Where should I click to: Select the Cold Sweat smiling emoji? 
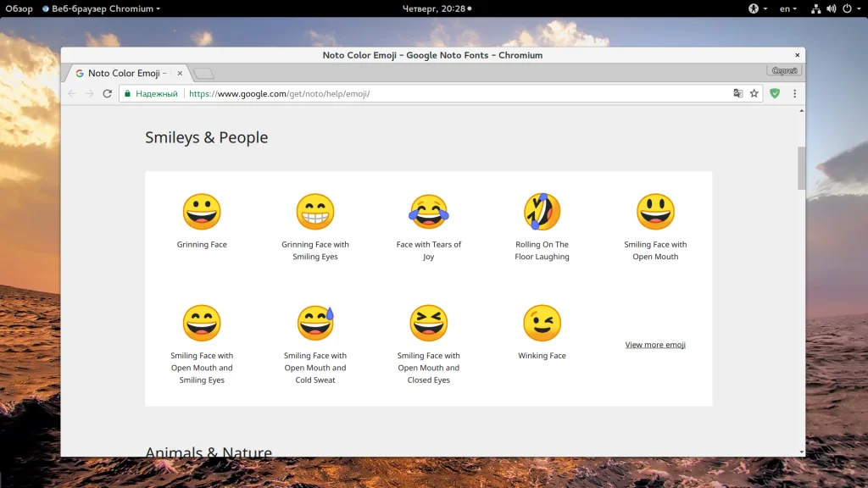click(315, 323)
